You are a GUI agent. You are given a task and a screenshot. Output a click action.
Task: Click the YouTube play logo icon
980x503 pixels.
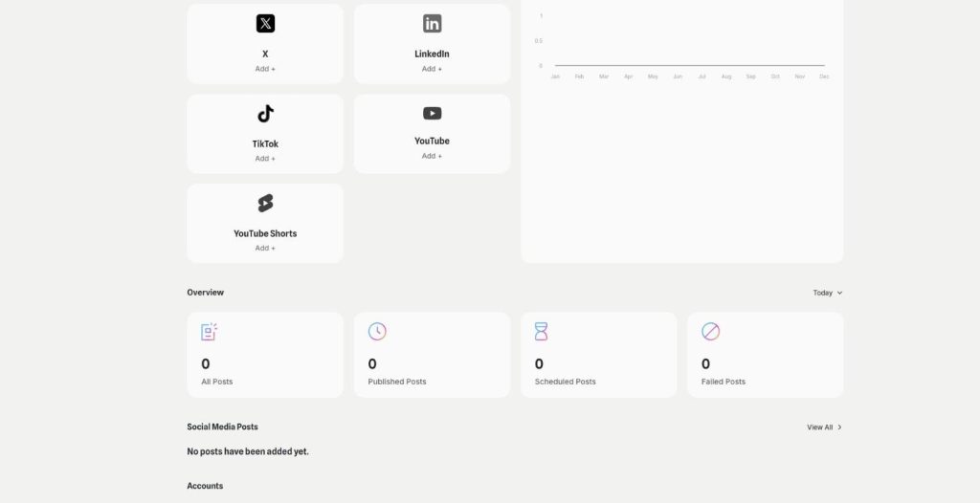(432, 113)
